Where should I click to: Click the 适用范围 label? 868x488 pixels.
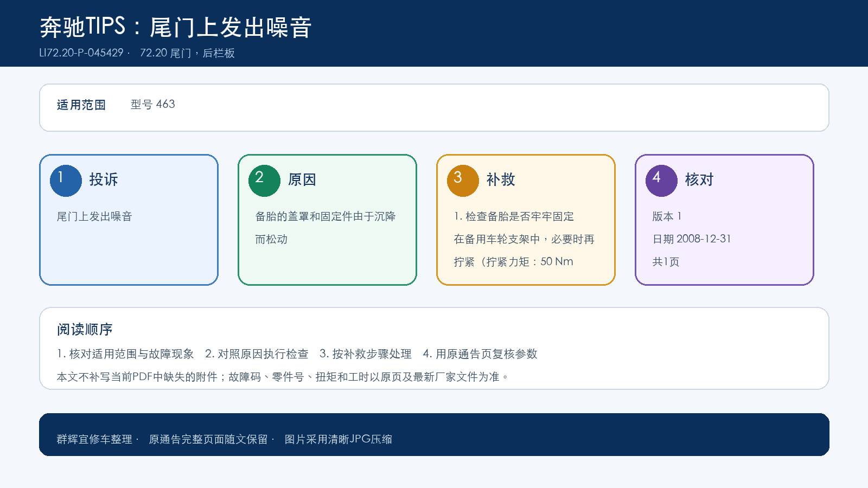click(x=81, y=105)
